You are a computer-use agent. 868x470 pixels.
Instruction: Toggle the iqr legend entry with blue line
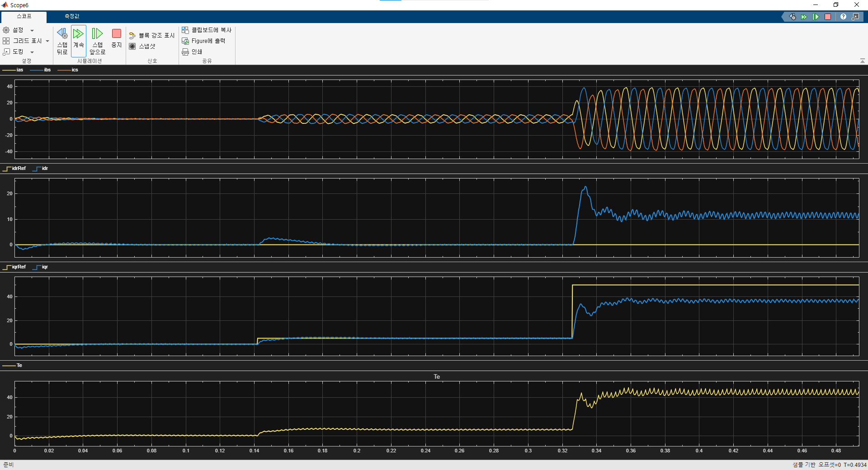(x=40, y=267)
